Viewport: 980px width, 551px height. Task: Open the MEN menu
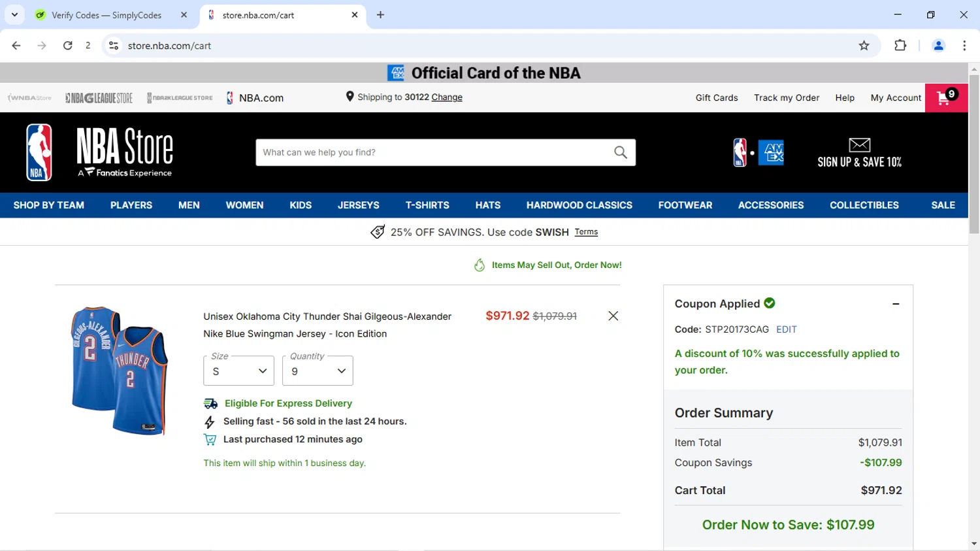189,205
